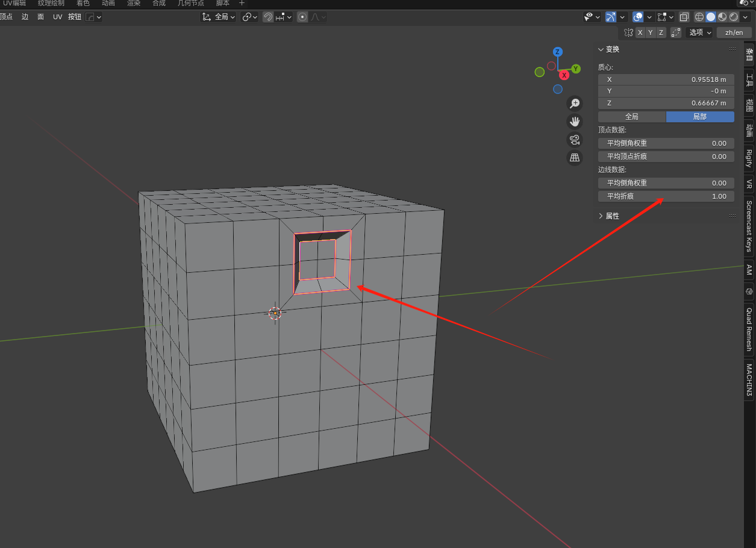Switch to 纹理绘制 workspace tab
The height and width of the screenshot is (548, 756).
point(51,3)
